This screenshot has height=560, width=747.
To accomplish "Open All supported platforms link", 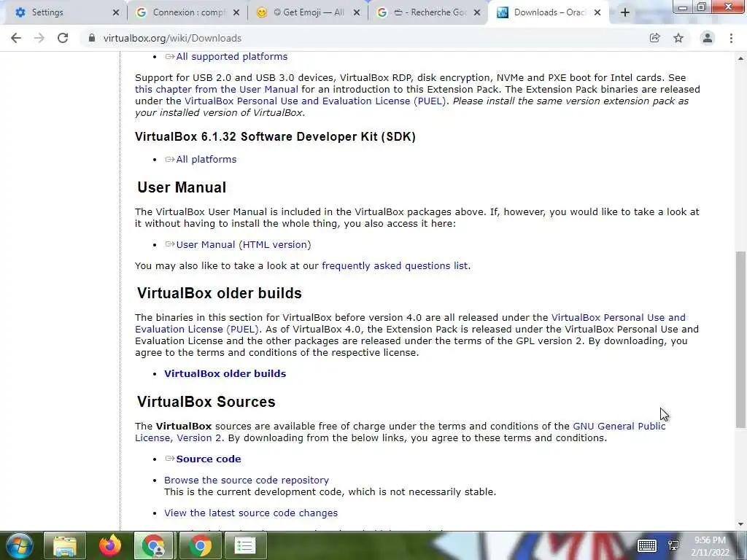I will pyautogui.click(x=231, y=56).
